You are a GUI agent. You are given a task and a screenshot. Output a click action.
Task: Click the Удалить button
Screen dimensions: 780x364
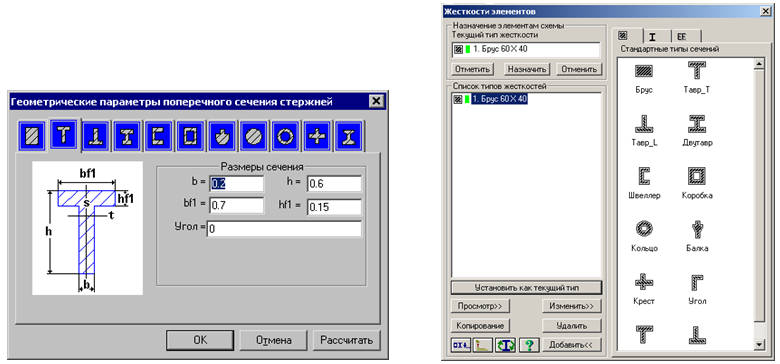point(572,326)
